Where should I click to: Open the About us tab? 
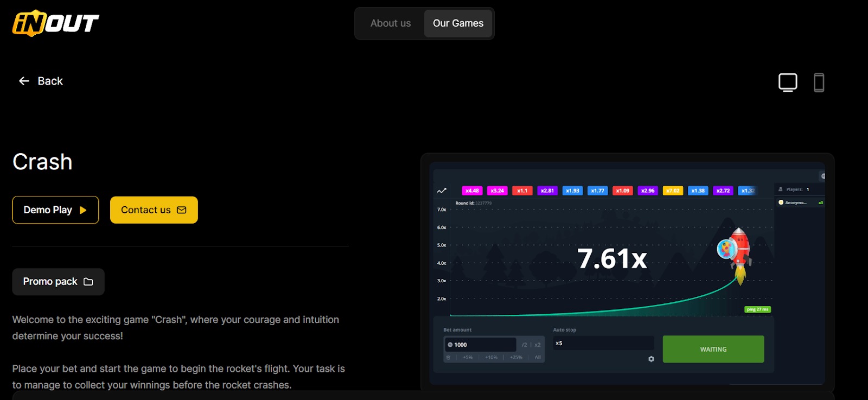pos(391,23)
